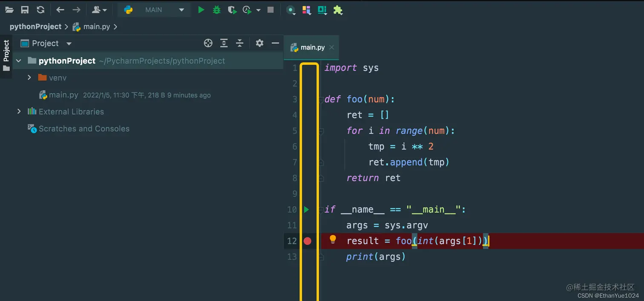Start debugging with the green bug icon
This screenshot has height=301, width=644.
216,10
